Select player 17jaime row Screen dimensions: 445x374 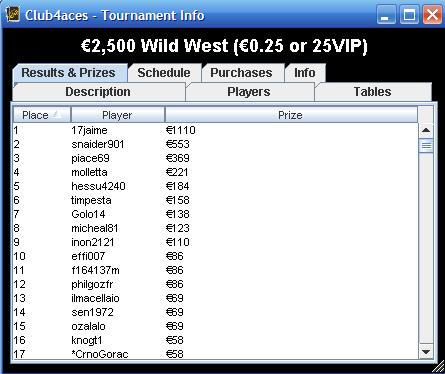215,130
